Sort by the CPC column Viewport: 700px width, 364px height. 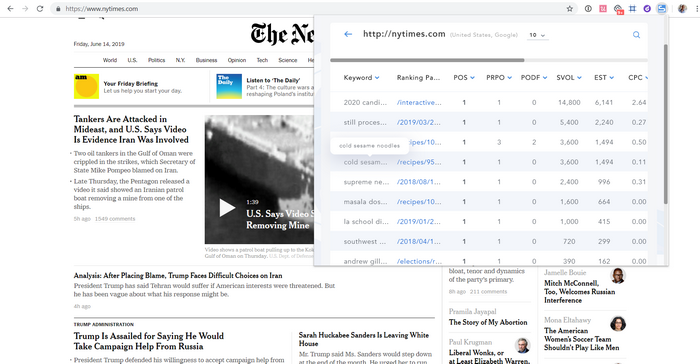point(638,78)
